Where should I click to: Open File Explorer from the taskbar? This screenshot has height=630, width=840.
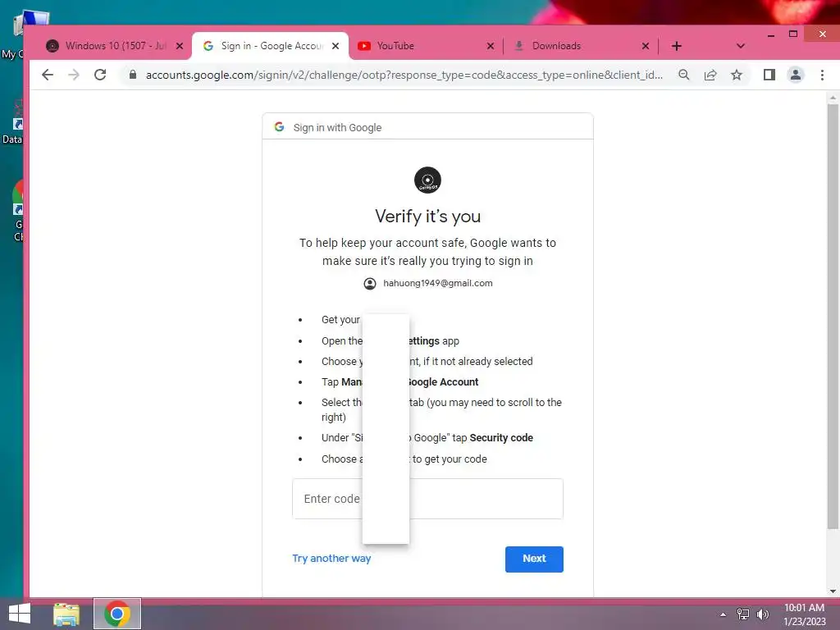[66, 614]
